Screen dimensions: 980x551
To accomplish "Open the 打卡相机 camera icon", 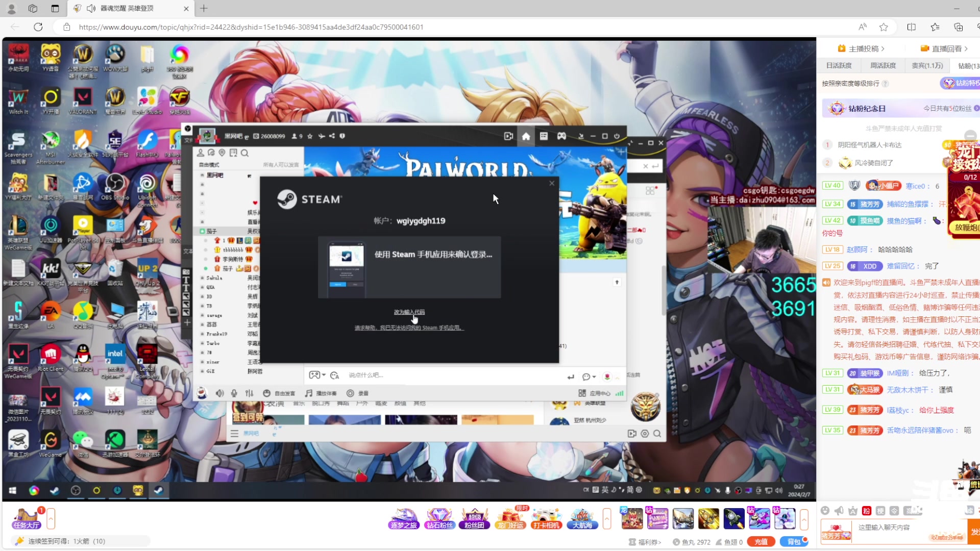I will pos(546,519).
